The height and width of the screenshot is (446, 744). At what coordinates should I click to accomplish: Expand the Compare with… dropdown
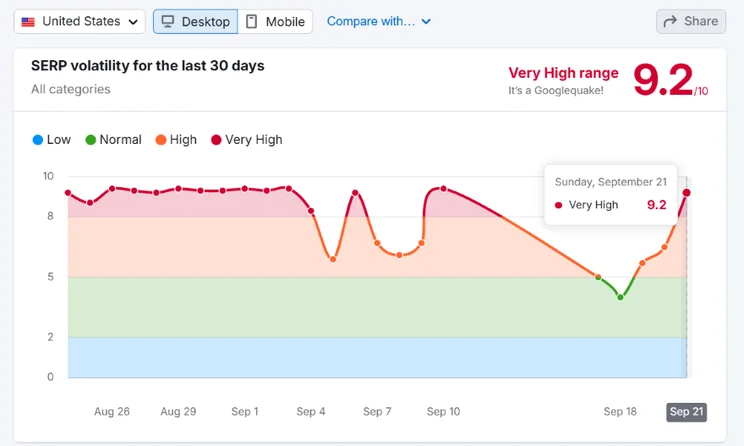coord(379,21)
